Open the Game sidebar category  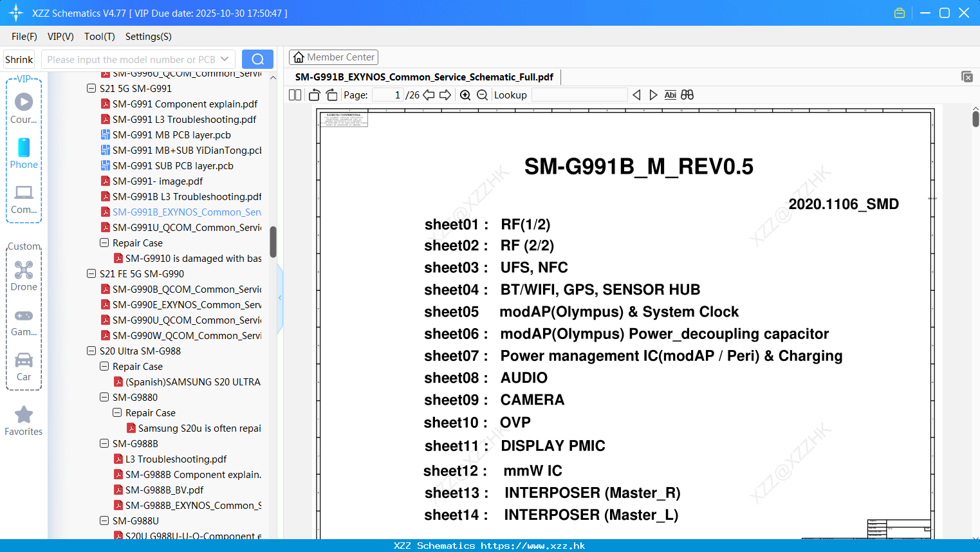pos(24,322)
